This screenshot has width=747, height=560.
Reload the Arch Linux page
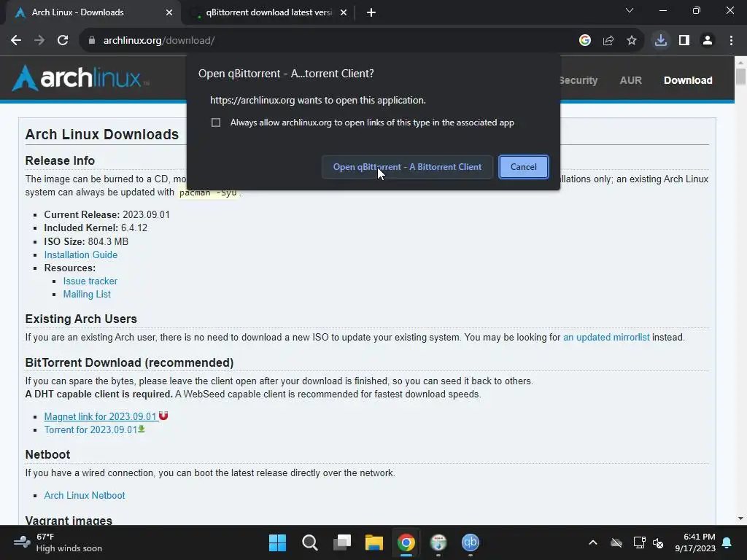coord(63,41)
